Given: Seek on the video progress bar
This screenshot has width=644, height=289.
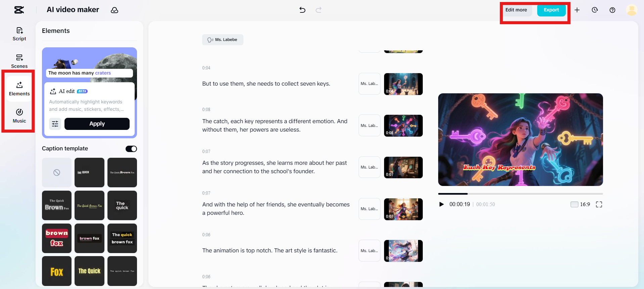Looking at the screenshot, I should pos(520,194).
